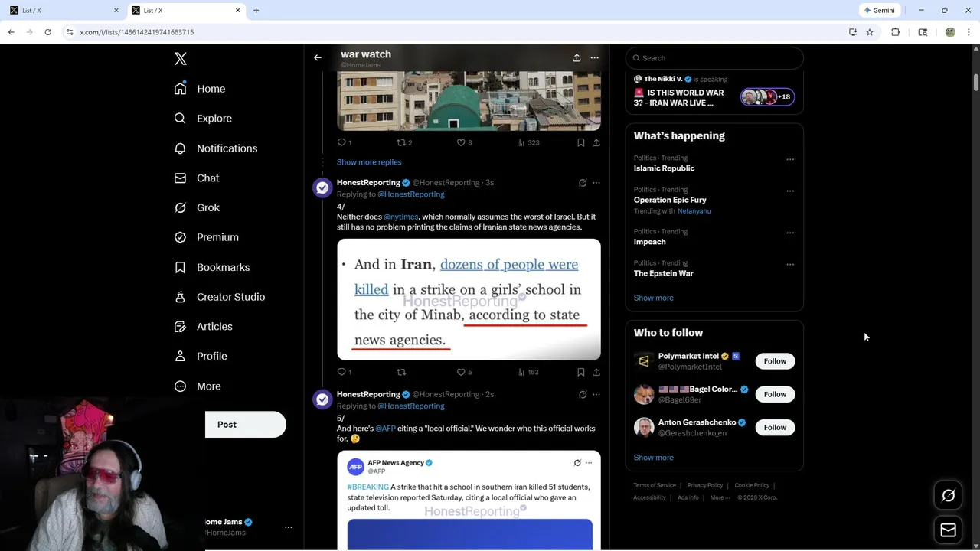Open Gemini in browser toolbar
Viewport: 980px width, 551px height.
879,11
